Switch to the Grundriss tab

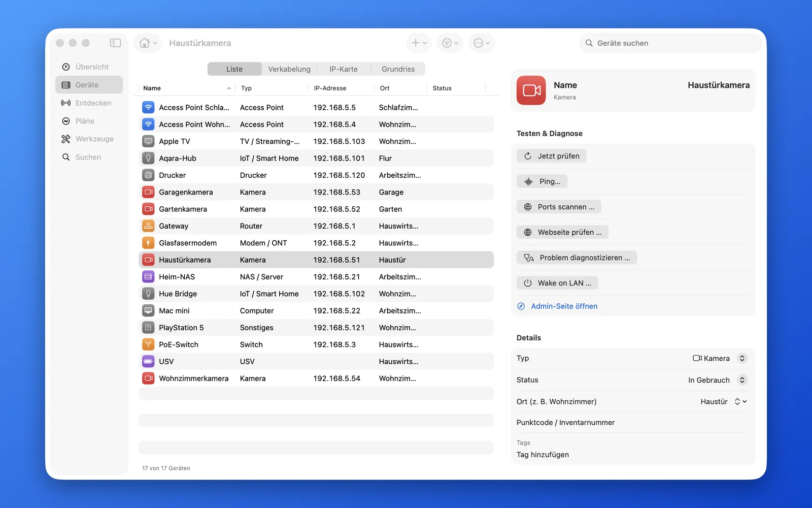point(398,69)
